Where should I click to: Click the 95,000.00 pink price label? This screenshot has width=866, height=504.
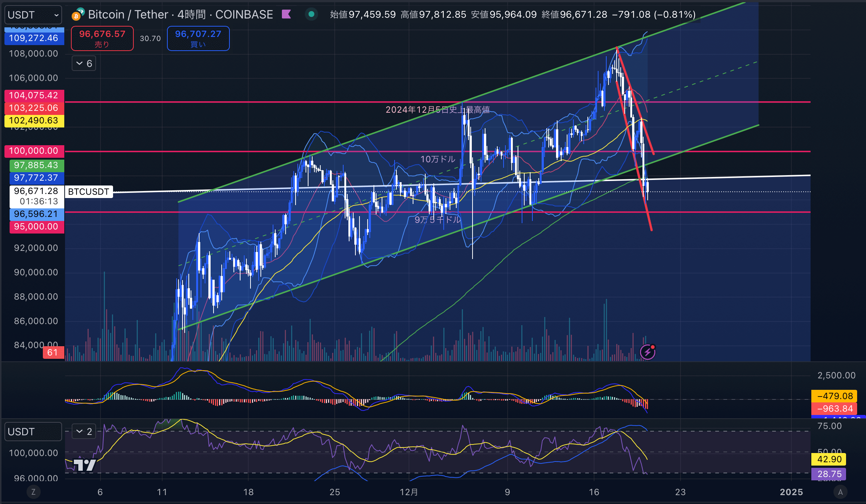(36, 227)
